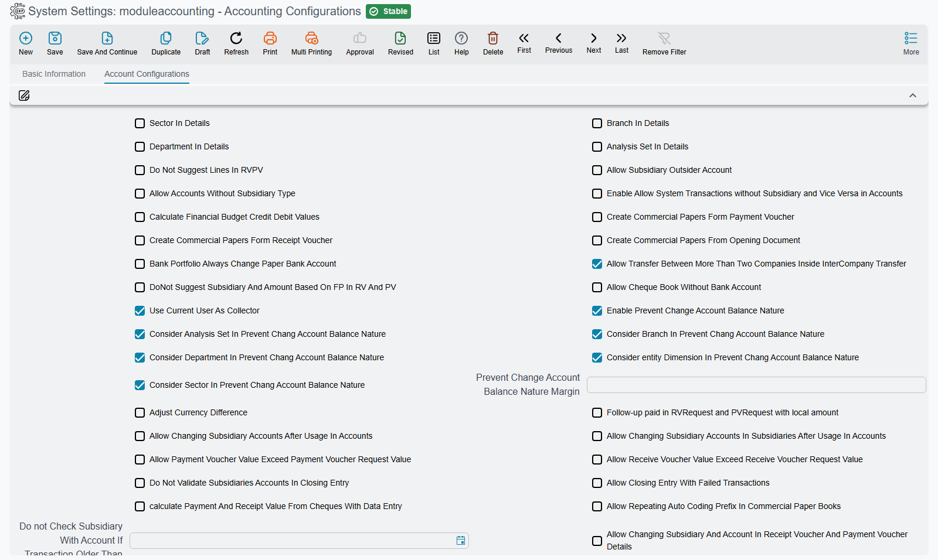938x560 pixels.
Task: Save the configuration with the Save icon
Action: point(55,38)
